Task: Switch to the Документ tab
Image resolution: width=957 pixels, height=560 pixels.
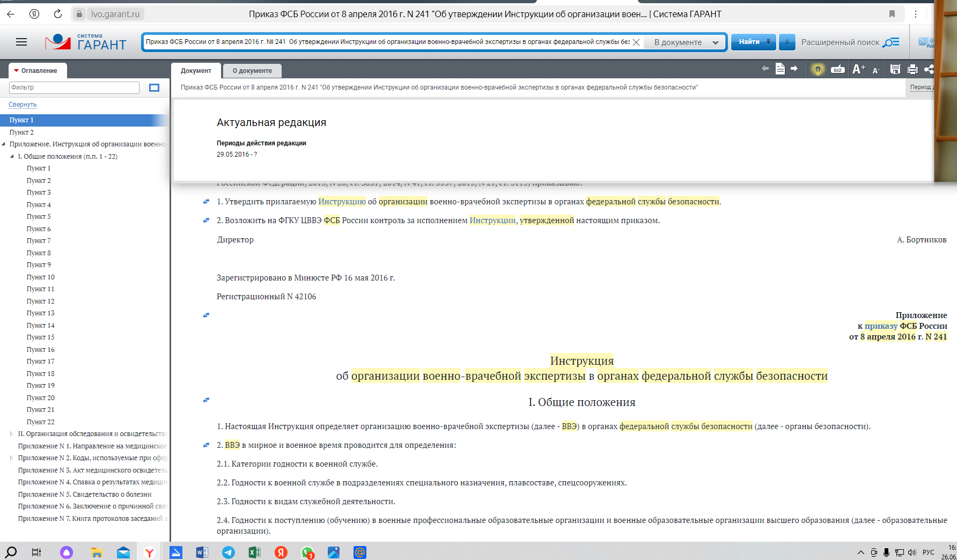Action: pyautogui.click(x=196, y=71)
